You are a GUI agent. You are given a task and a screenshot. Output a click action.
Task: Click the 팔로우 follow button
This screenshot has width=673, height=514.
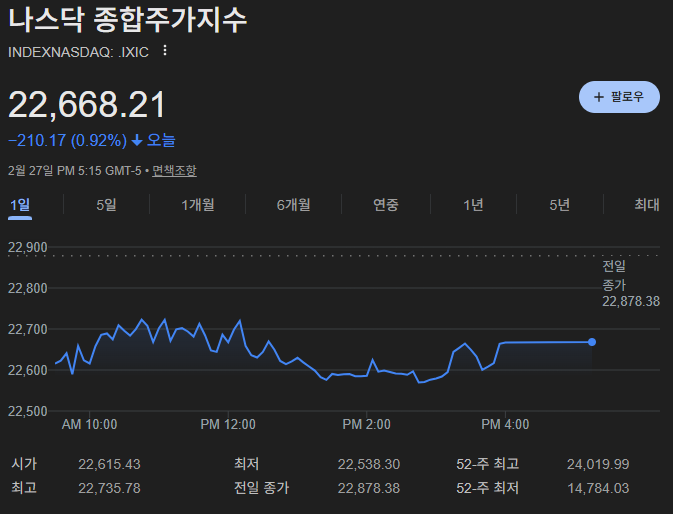point(619,97)
